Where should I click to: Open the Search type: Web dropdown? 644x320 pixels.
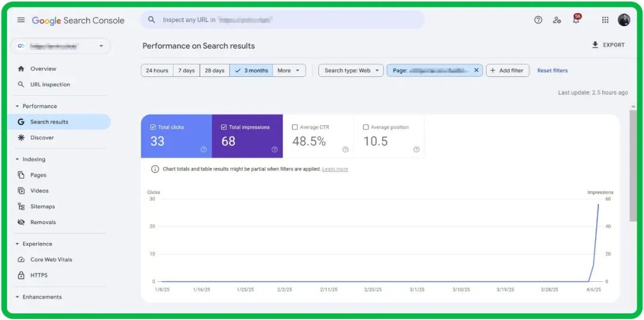point(351,70)
